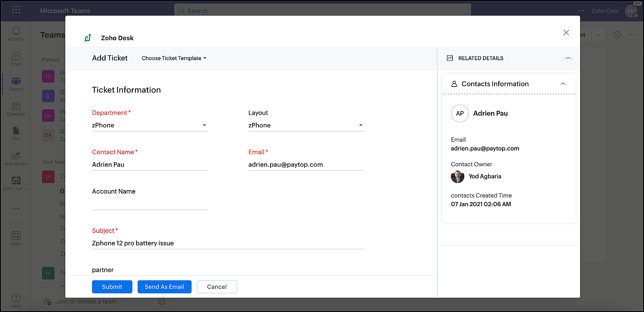Open Choose Ticket Template dropdown
The image size is (644, 312).
tap(174, 58)
